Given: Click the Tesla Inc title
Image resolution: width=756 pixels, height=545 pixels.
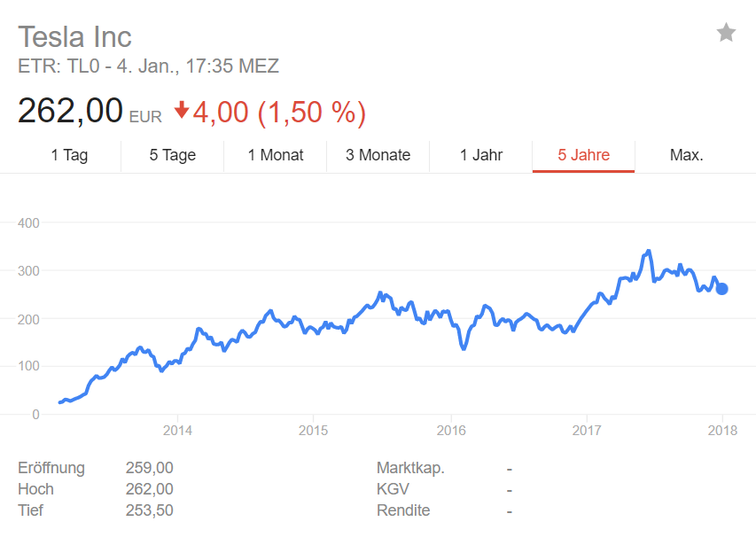Looking at the screenshot, I should [74, 37].
